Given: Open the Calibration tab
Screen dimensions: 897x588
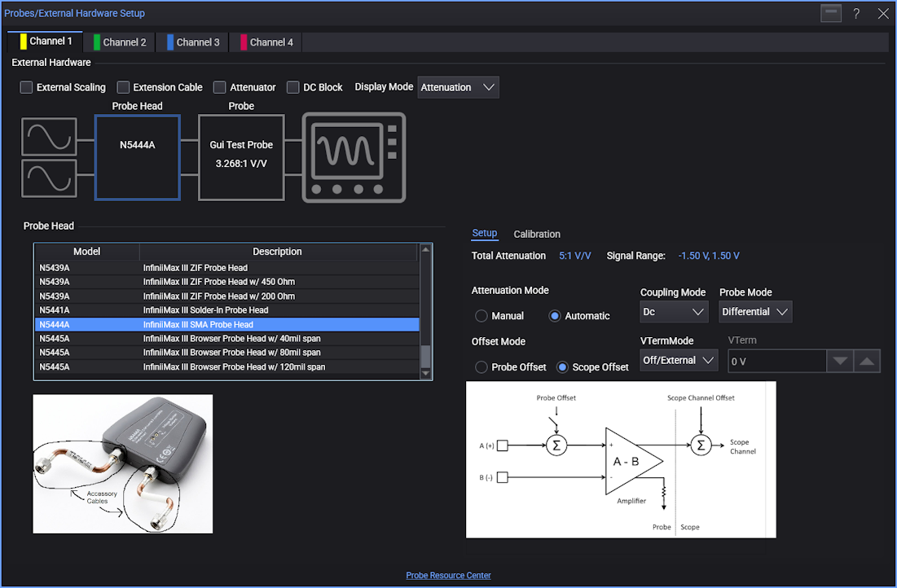Looking at the screenshot, I should coord(537,235).
